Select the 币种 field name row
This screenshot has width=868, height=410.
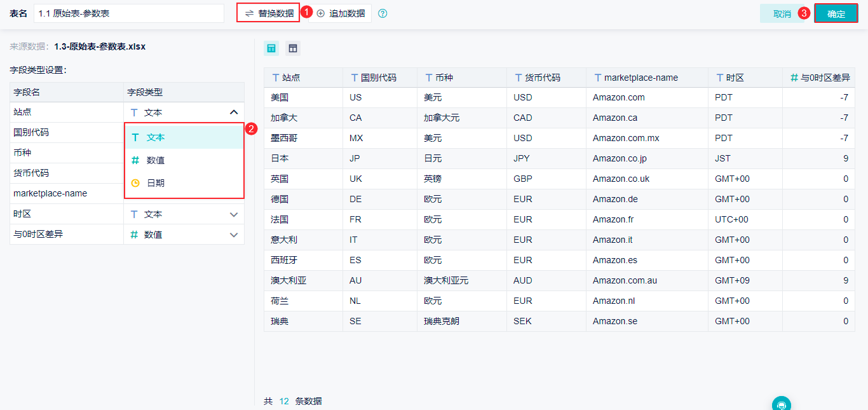(67, 153)
